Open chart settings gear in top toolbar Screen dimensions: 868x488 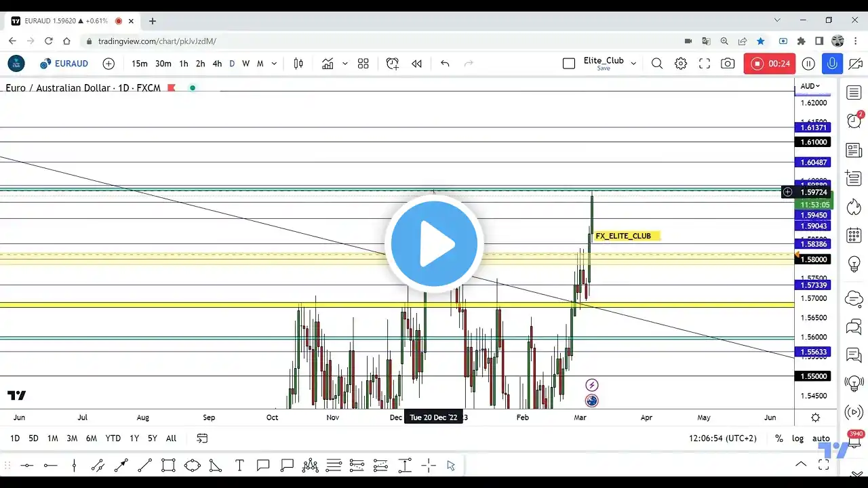[681, 64]
